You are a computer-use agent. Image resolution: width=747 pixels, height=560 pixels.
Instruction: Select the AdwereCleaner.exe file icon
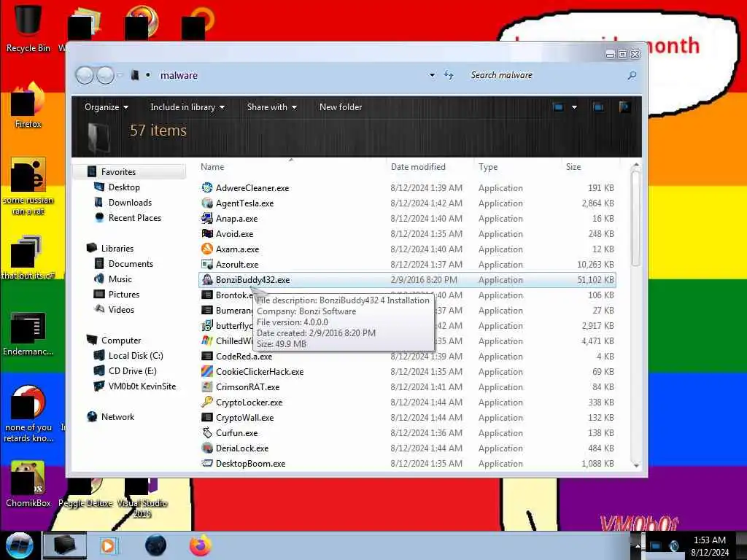click(x=206, y=187)
